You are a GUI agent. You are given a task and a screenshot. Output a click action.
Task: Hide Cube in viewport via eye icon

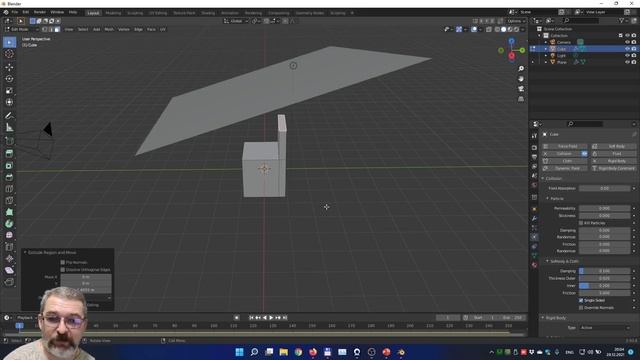tap(627, 49)
